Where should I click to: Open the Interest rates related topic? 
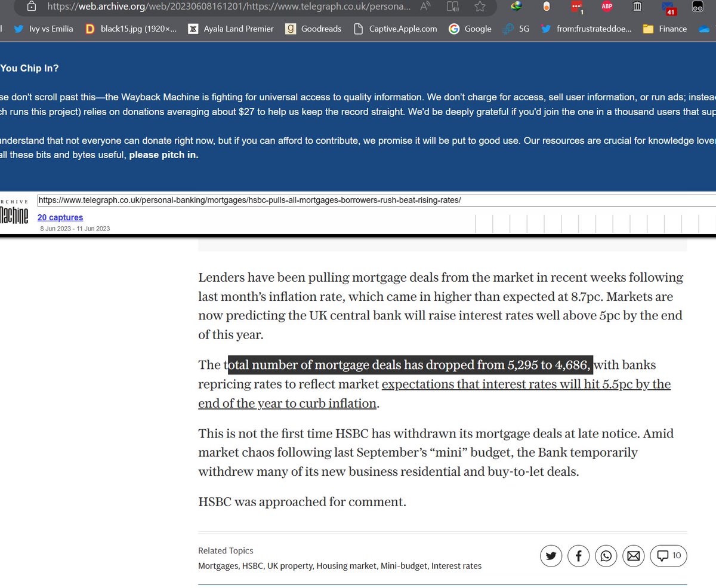(456, 565)
